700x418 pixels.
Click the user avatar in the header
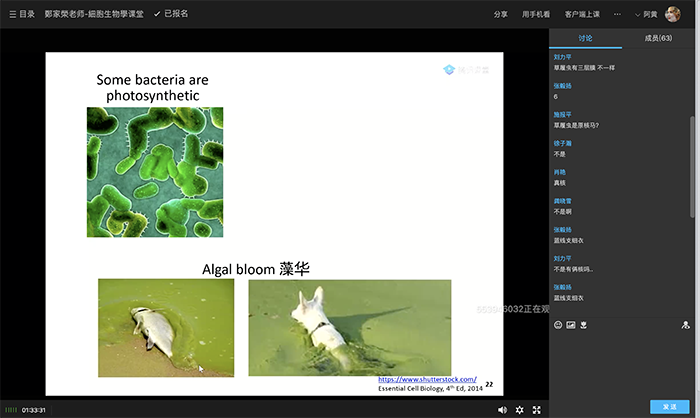[x=673, y=14]
